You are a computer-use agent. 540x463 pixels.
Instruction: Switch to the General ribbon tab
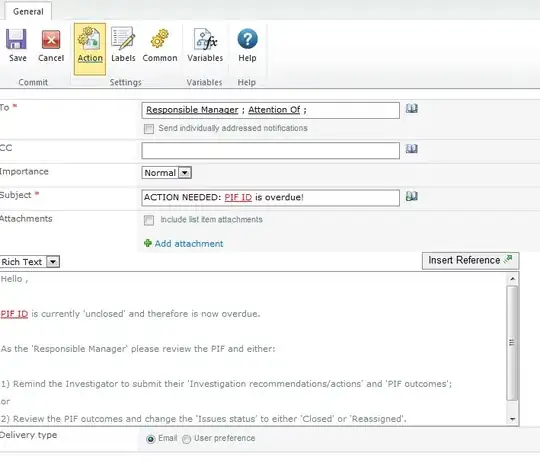28,11
